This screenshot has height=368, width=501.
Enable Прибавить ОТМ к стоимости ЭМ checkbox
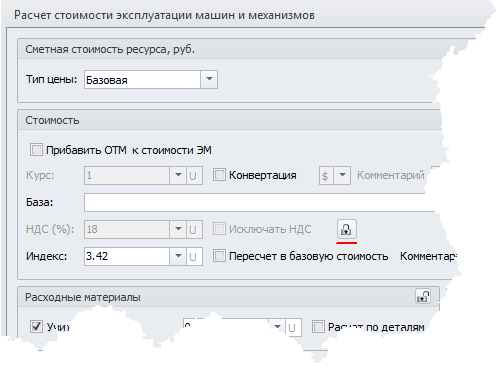point(36,150)
